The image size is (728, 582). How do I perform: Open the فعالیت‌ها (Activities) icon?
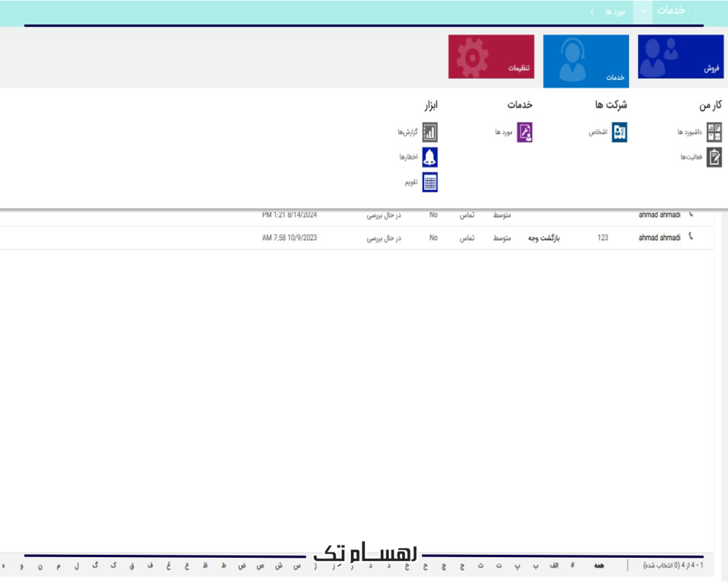tap(715, 158)
